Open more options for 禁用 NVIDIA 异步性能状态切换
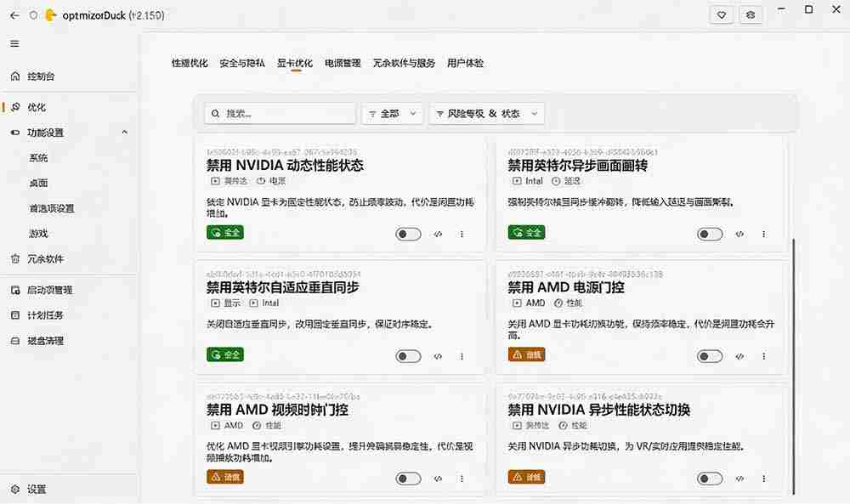The image size is (850, 504). [x=764, y=479]
